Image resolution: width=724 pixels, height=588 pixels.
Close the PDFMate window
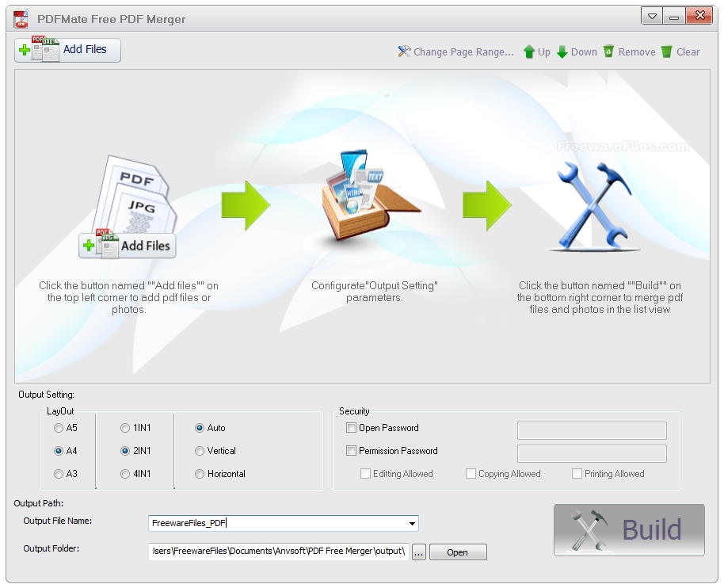pyautogui.click(x=699, y=17)
